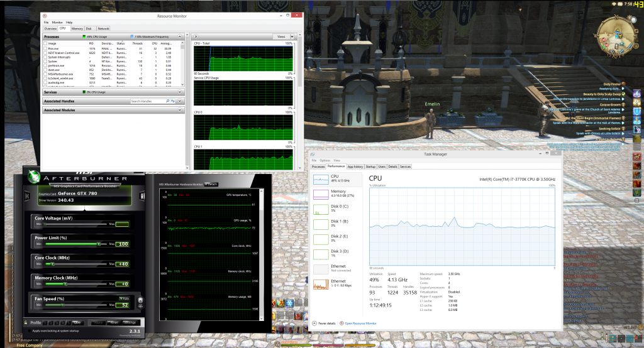The height and width of the screenshot is (348, 644).
Task: Click the Power Limit slider
Action: [x=75, y=244]
